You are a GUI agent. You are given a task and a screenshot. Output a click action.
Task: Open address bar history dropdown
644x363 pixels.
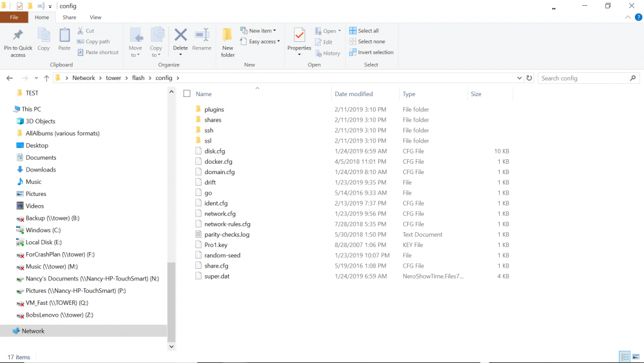tap(519, 78)
